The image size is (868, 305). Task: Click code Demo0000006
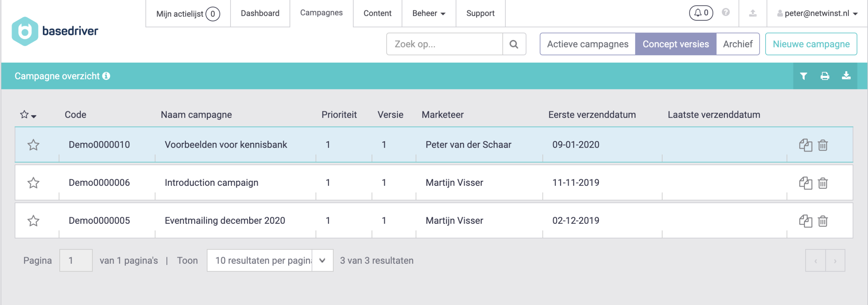coord(99,183)
